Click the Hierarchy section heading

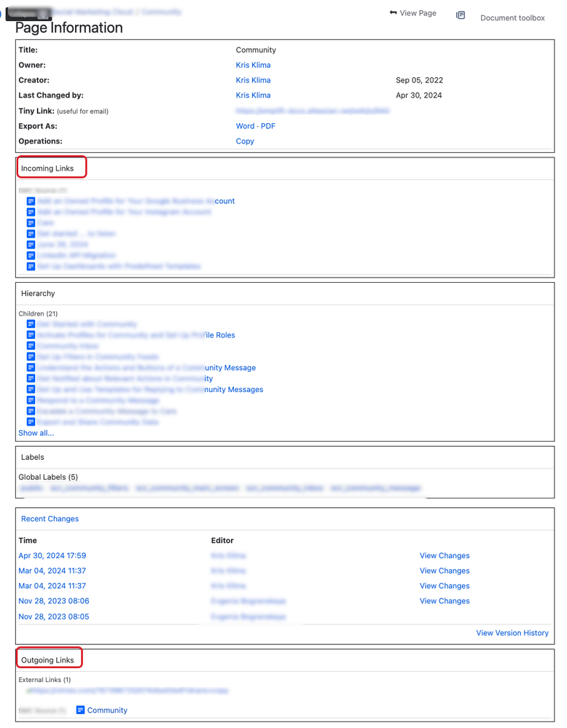[38, 294]
